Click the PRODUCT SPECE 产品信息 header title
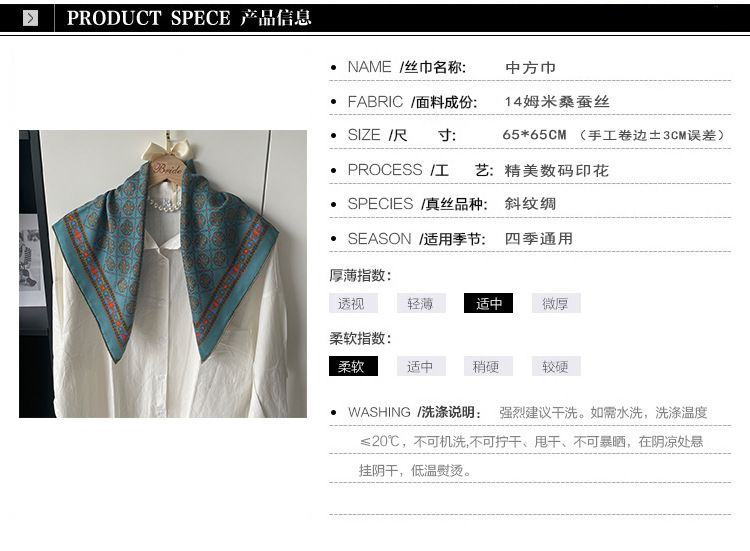 189,18
